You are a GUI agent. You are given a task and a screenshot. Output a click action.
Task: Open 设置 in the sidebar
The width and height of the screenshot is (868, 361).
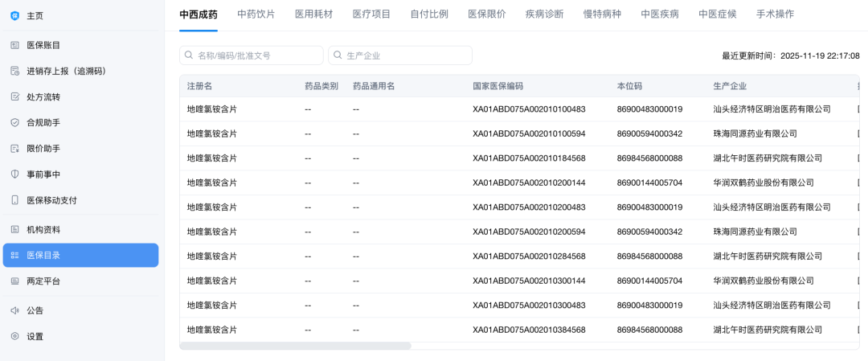click(x=81, y=336)
